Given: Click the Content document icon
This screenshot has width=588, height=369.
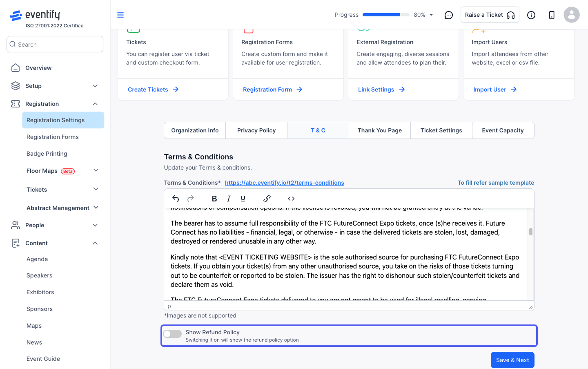Looking at the screenshot, I should (16, 243).
